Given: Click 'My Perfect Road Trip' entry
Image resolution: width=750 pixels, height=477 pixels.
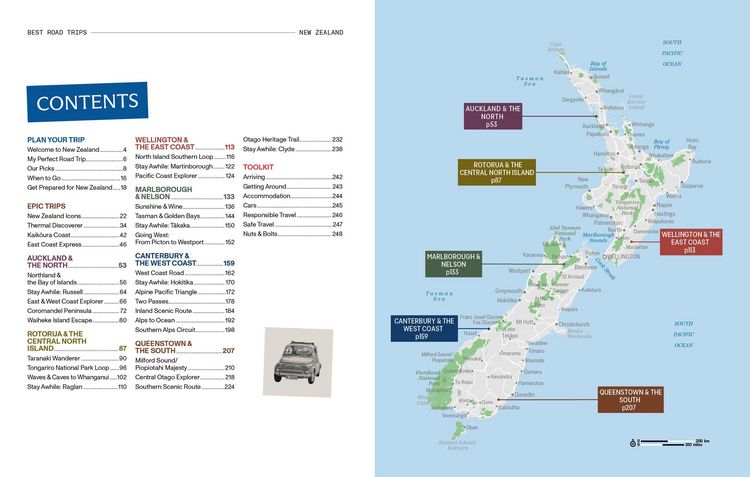Looking at the screenshot, I should tap(77, 159).
